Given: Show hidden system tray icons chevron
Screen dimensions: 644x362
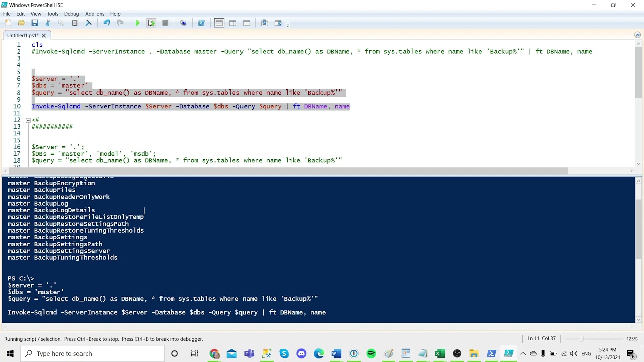Looking at the screenshot, I should click(523, 353).
